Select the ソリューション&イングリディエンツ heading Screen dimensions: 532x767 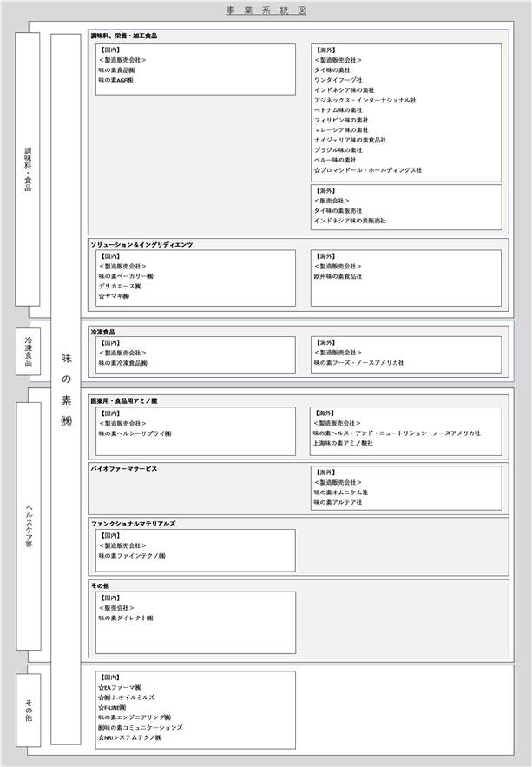click(141, 245)
